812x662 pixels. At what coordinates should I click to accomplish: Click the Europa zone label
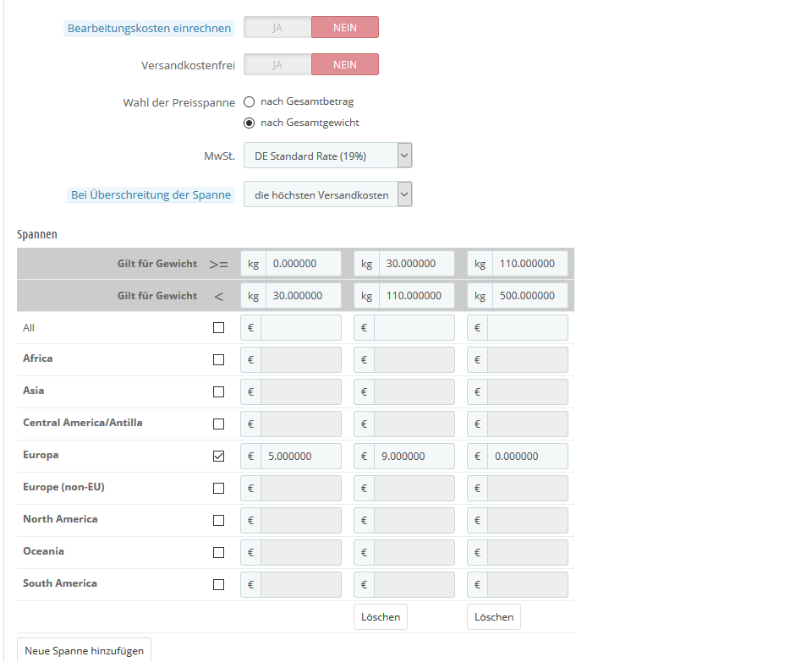click(41, 455)
